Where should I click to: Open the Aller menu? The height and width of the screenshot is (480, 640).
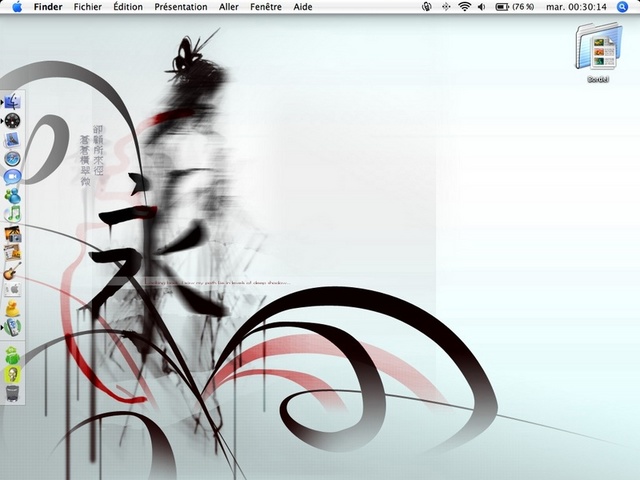[x=229, y=7]
